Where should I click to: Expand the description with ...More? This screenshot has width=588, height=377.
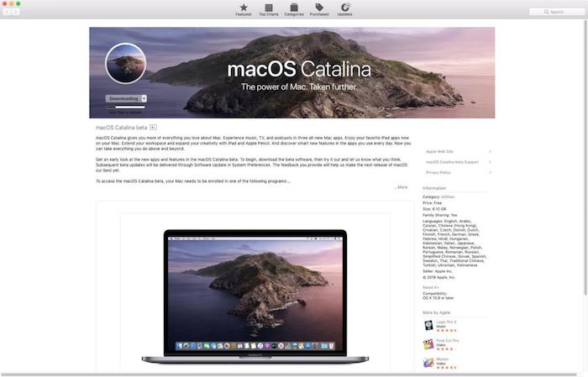(x=401, y=187)
